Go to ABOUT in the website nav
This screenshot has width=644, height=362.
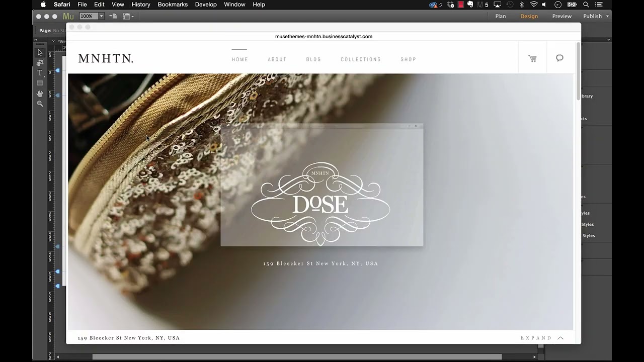tap(277, 59)
